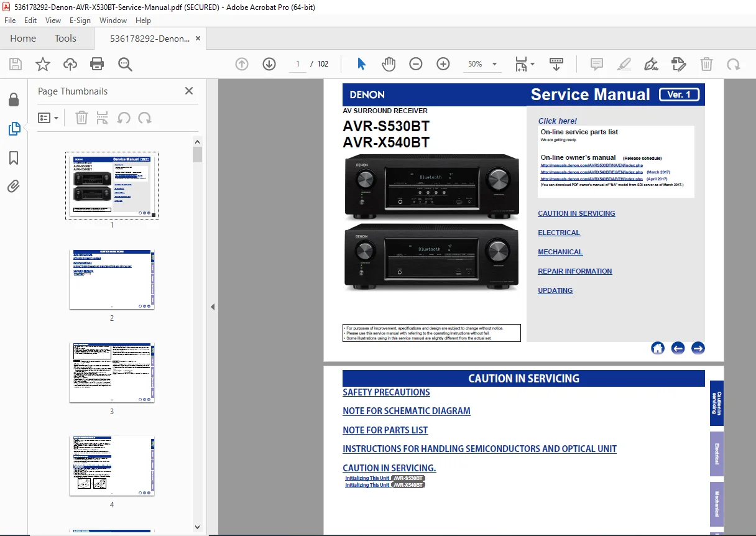This screenshot has height=536, width=756.
Task: Click the home navigation button on page
Action: pyautogui.click(x=658, y=348)
